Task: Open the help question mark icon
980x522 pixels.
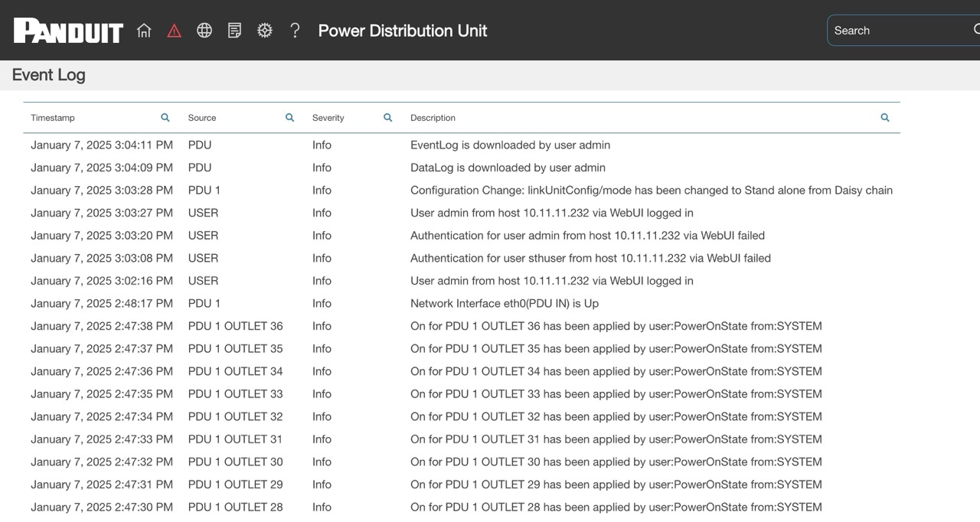Action: (x=295, y=31)
